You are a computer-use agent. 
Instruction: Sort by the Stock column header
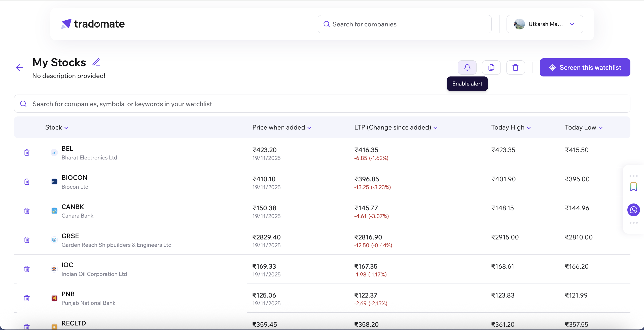tap(57, 128)
